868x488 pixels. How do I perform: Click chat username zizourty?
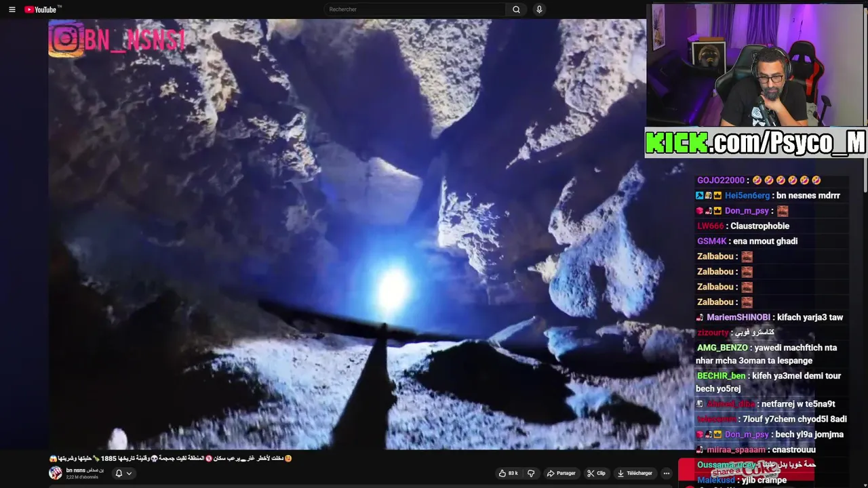point(713,333)
